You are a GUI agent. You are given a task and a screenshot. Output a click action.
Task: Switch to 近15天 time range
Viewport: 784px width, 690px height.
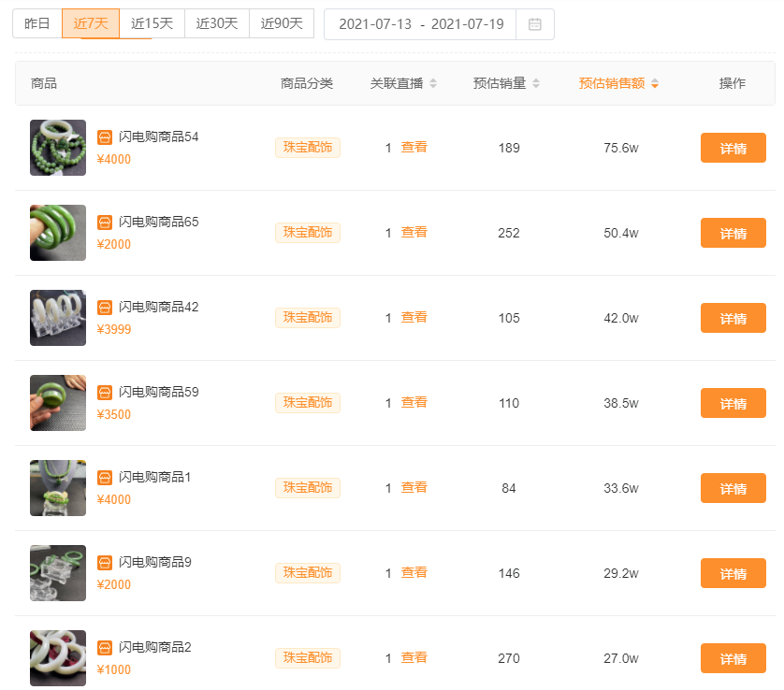(x=152, y=23)
